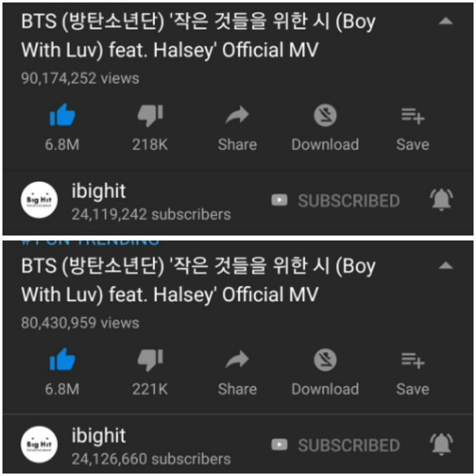Tap the Share arrow in the lower panel
Viewport: 476px width, 476px height.
238,359
